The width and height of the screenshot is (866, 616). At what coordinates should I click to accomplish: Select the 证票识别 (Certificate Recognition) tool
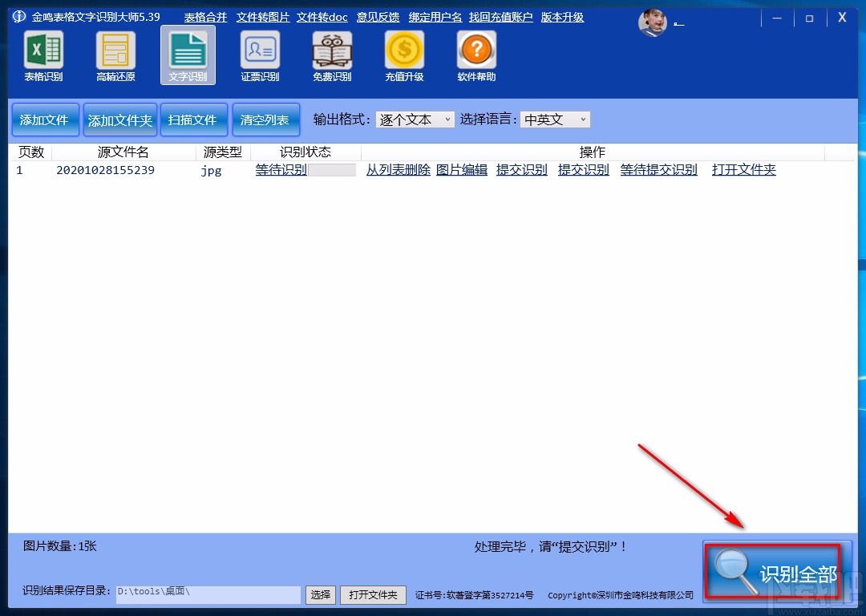click(260, 56)
